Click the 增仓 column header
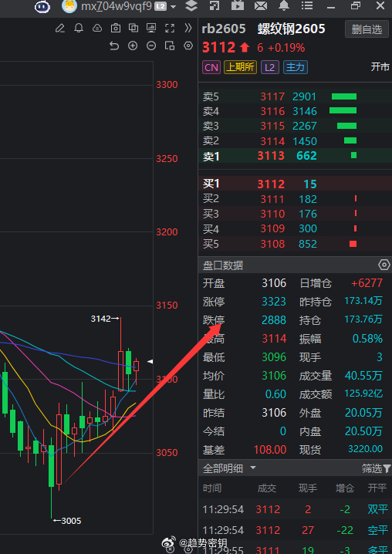Image resolution: width=392 pixels, height=554 pixels. coord(345,488)
